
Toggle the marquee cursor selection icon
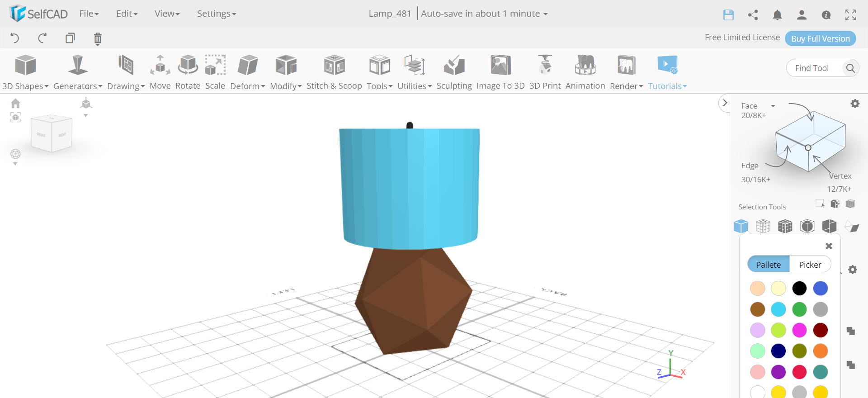[820, 204]
